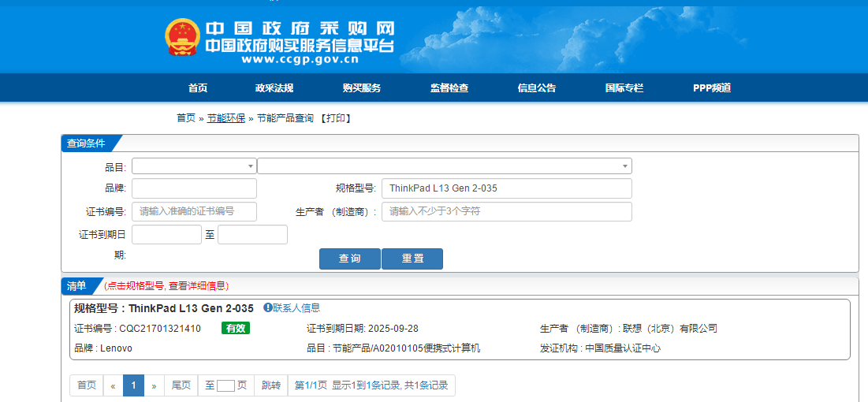Click the « previous page pagination button
The image size is (868, 402).
pos(113,385)
